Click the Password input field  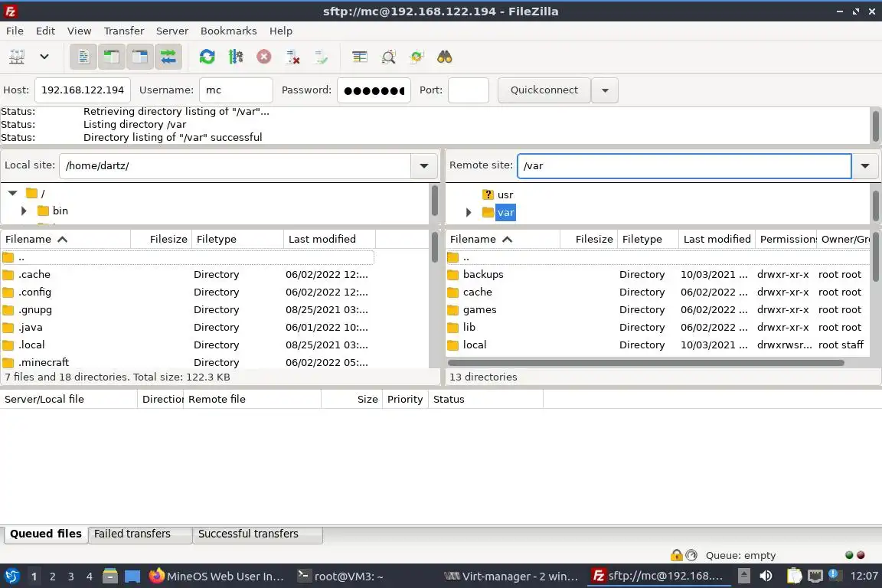point(374,90)
